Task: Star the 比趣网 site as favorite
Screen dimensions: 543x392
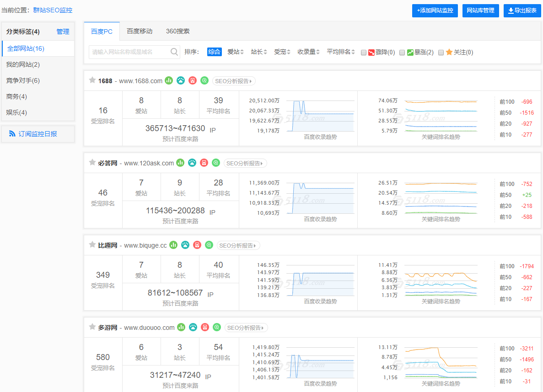Action: click(x=92, y=244)
